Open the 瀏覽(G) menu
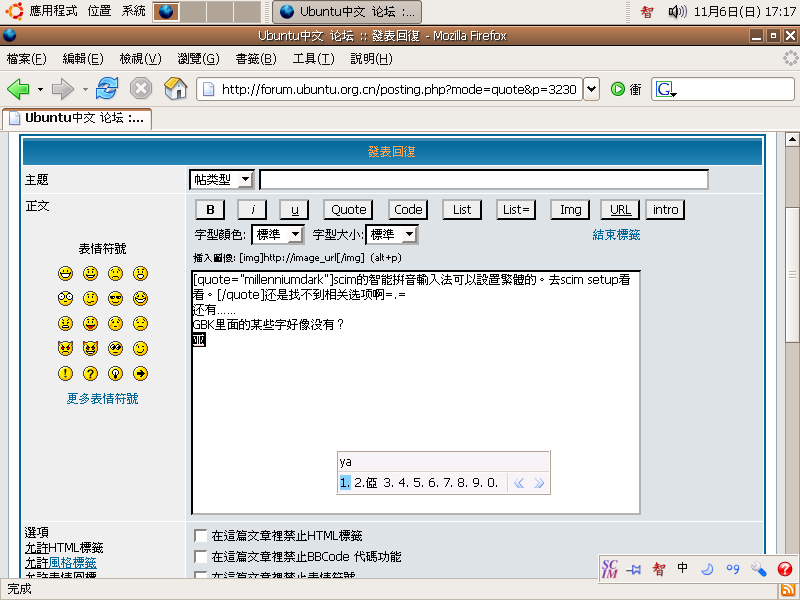 pos(198,59)
